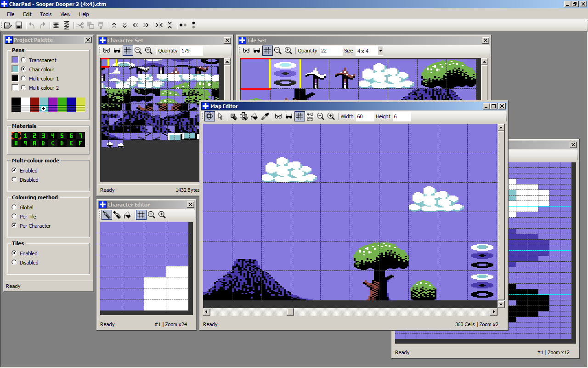
Task: Shift up using the double up chevron icon
Action: [114, 25]
